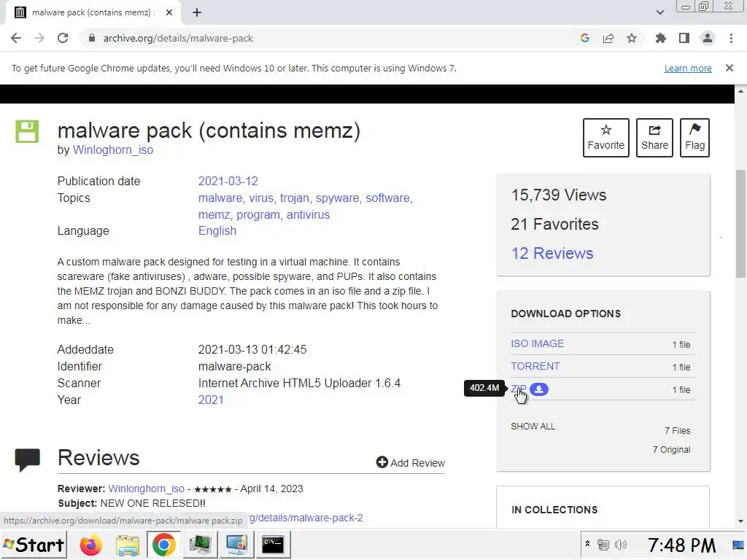Open Chrome three-dot menu
The width and height of the screenshot is (747, 560).
[x=731, y=38]
